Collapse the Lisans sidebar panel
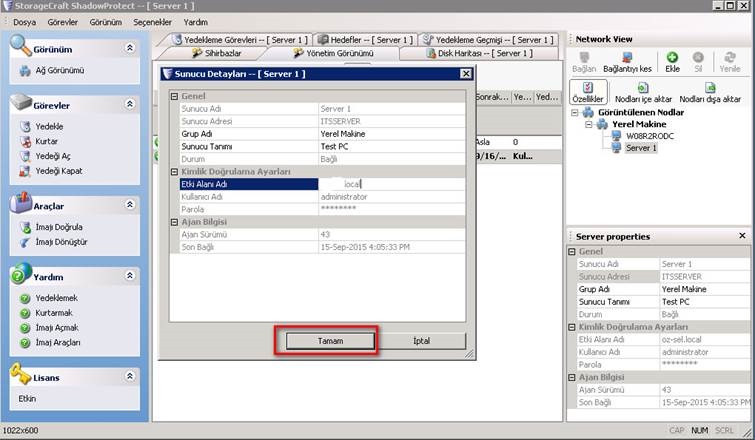This screenshot has width=755, height=440. point(130,376)
